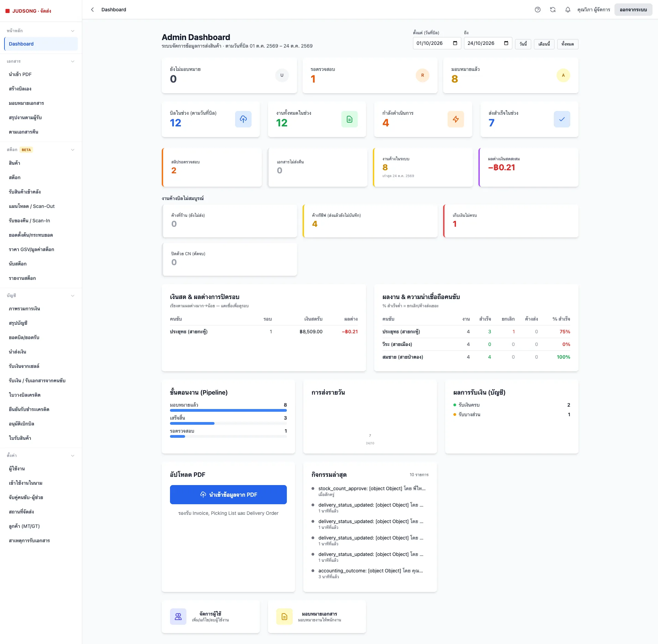Image resolution: width=658 pixels, height=644 pixels.
Task: Click the yellow document icon for มอบหมายเอกสาร
Action: pyautogui.click(x=284, y=617)
